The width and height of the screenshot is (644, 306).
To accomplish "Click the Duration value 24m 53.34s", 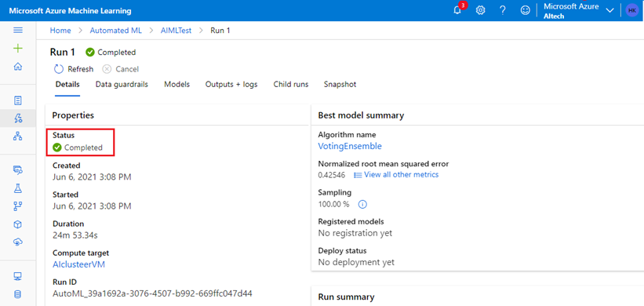I will tap(75, 235).
